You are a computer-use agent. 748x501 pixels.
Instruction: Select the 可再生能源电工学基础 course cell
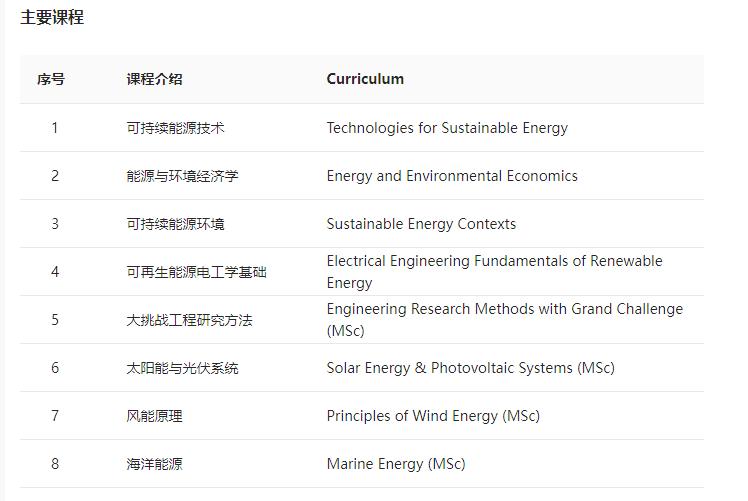tap(196, 272)
